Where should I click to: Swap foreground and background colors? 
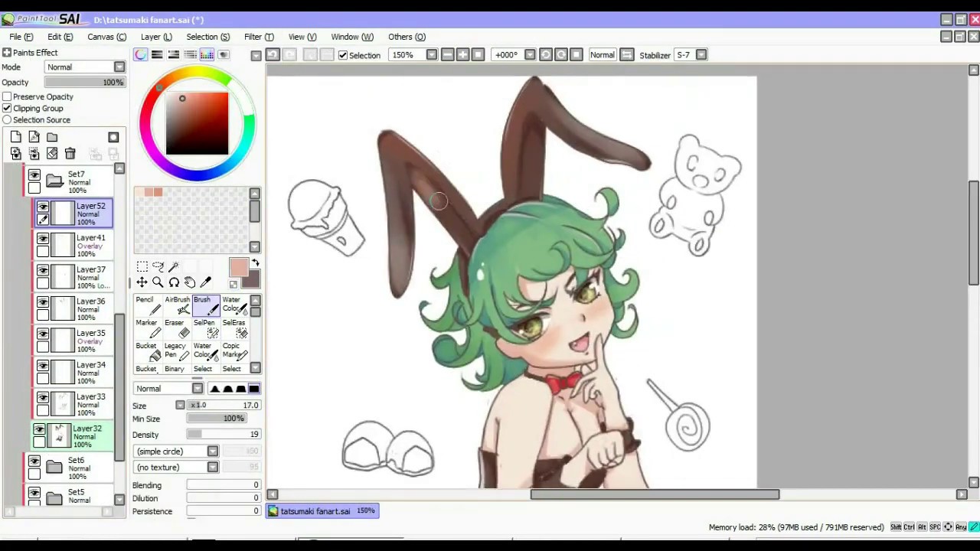(255, 263)
